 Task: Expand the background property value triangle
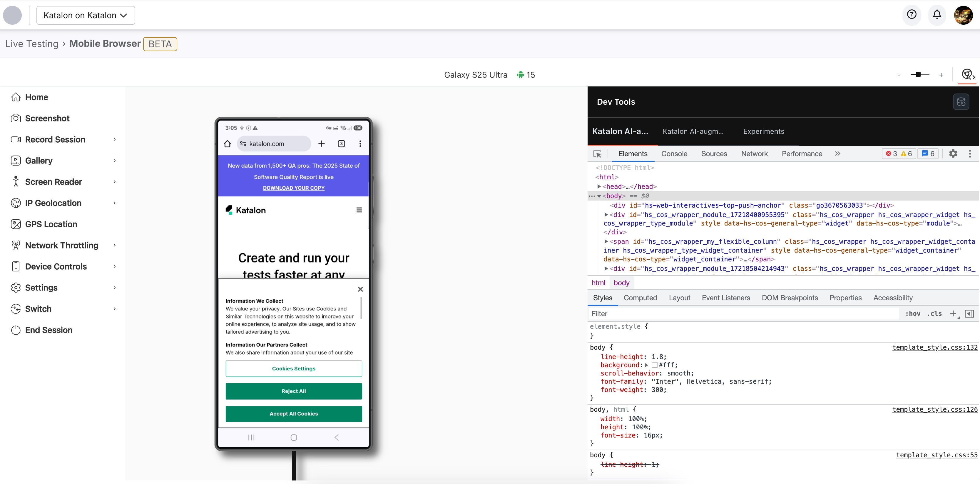pyautogui.click(x=646, y=365)
